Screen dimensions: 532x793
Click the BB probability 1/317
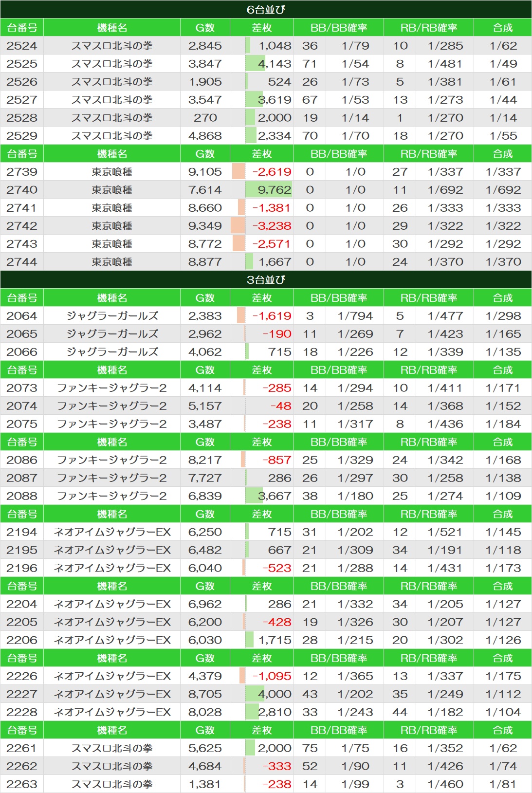355,424
